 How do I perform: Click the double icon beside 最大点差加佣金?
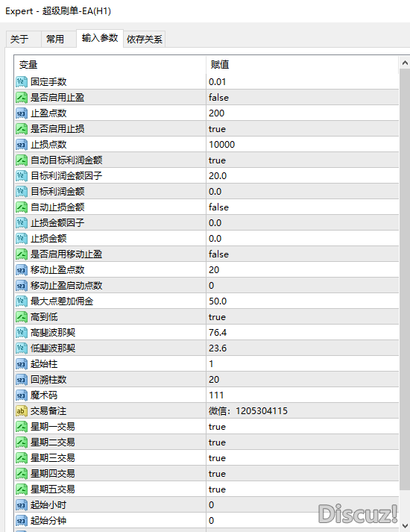tap(22, 301)
